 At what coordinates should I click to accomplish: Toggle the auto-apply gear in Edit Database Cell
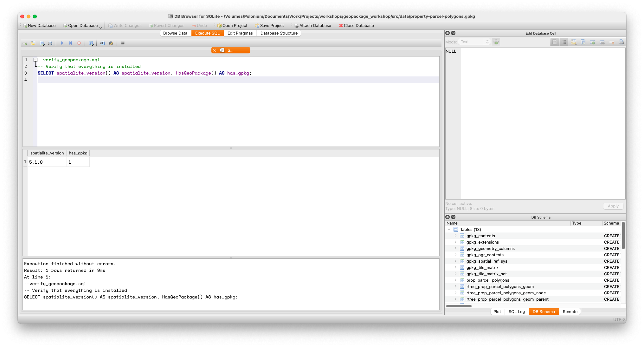click(x=496, y=42)
